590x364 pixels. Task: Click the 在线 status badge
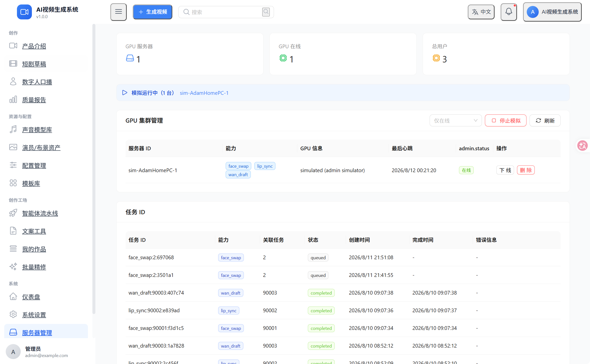(466, 170)
